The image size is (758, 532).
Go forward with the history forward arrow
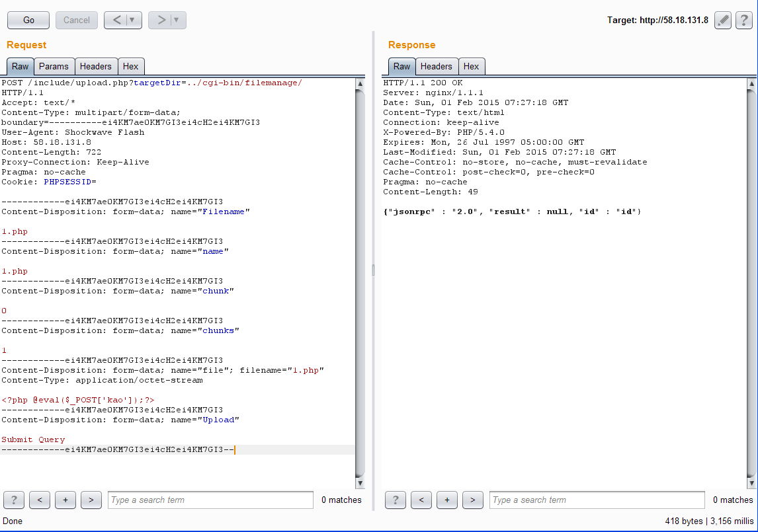point(161,20)
